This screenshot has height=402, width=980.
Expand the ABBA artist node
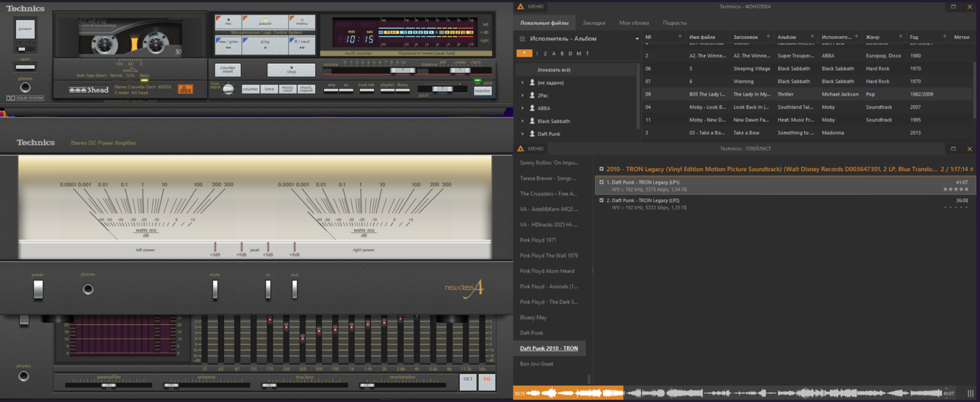coord(523,108)
